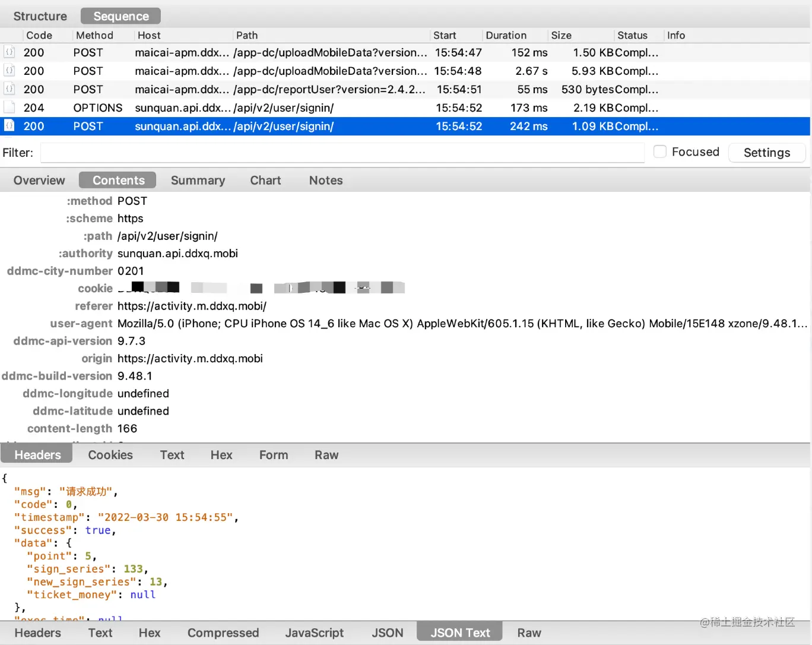Sort requests by Status column
Viewport: 812px width, 645px height.
tap(632, 35)
